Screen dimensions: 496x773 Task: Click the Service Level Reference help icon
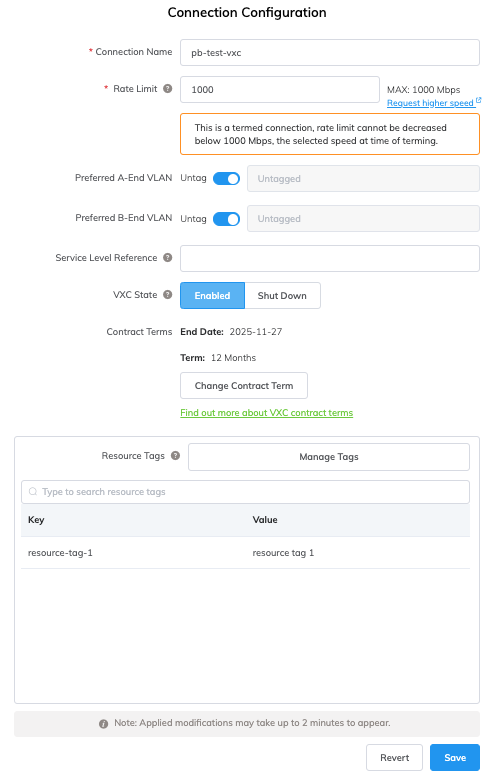[x=168, y=258]
